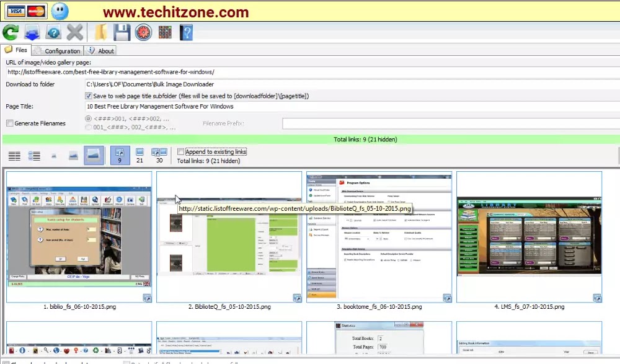Image resolution: width=620 pixels, height=364 pixels.
Task: Click the blue smiley face icon
Action: [x=60, y=11]
